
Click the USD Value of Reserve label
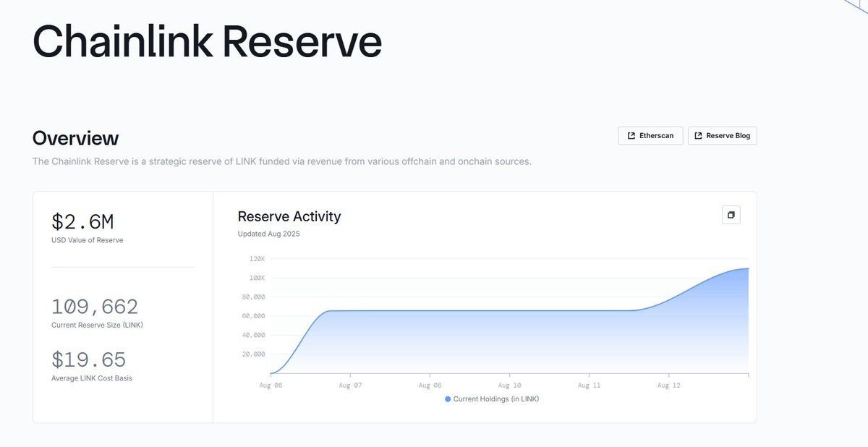point(87,240)
